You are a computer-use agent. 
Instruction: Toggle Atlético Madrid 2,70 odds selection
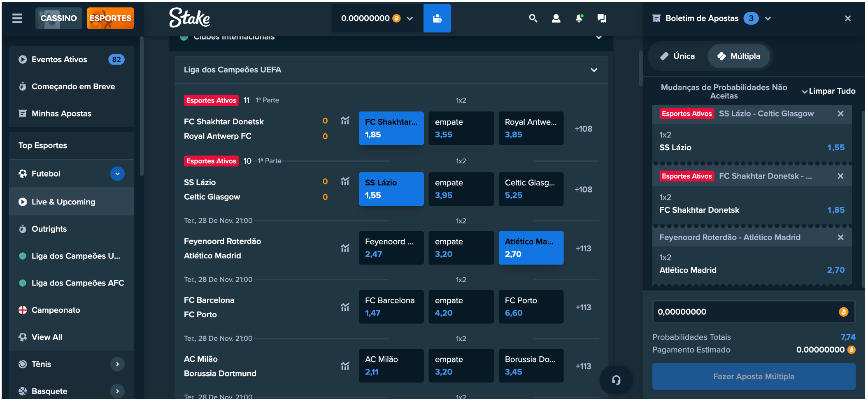click(x=531, y=248)
